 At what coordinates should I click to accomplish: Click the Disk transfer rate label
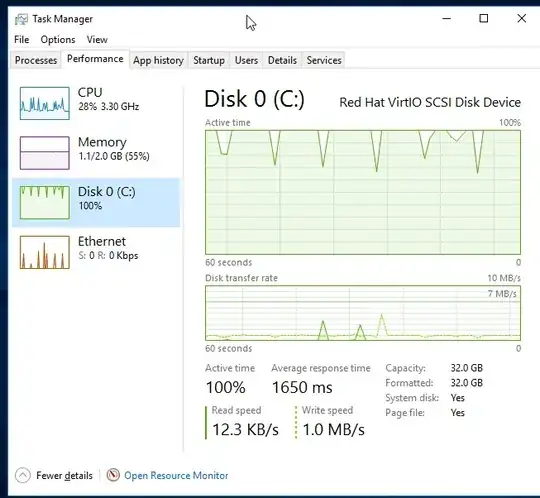[x=241, y=278]
